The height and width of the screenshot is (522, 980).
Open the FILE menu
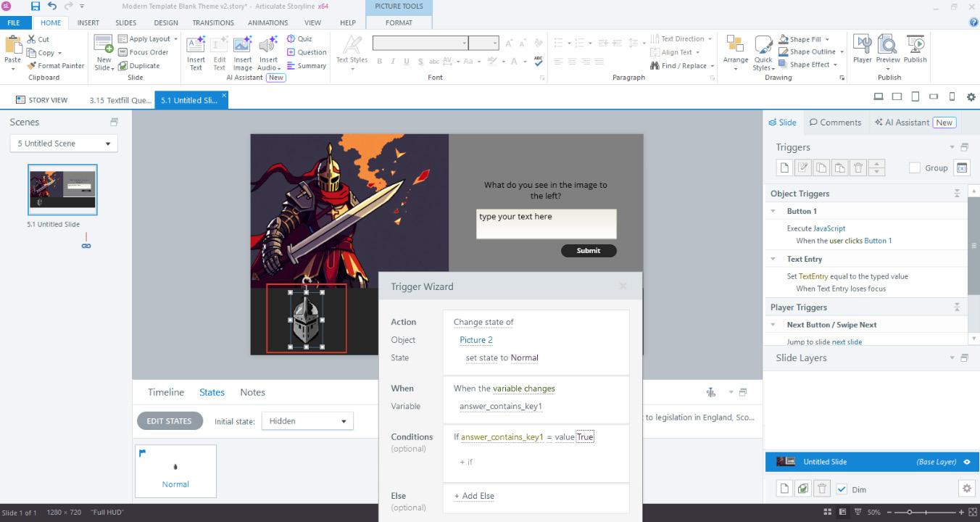click(x=14, y=22)
